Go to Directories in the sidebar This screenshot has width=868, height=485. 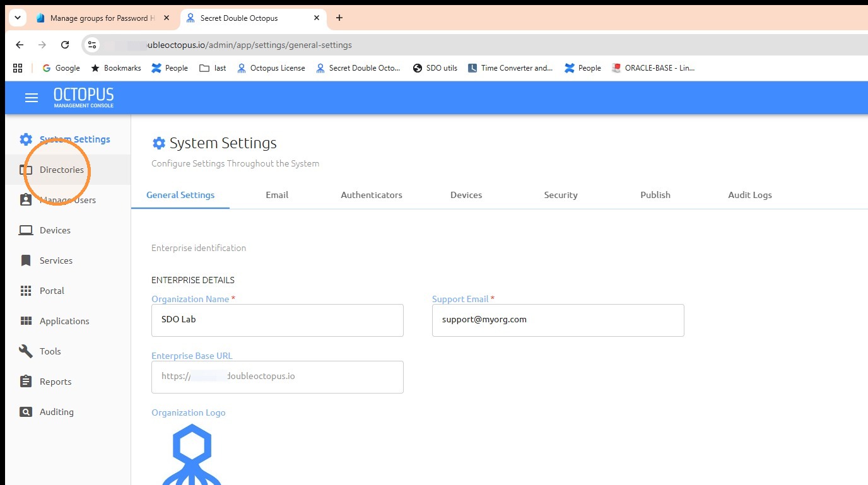click(68, 170)
